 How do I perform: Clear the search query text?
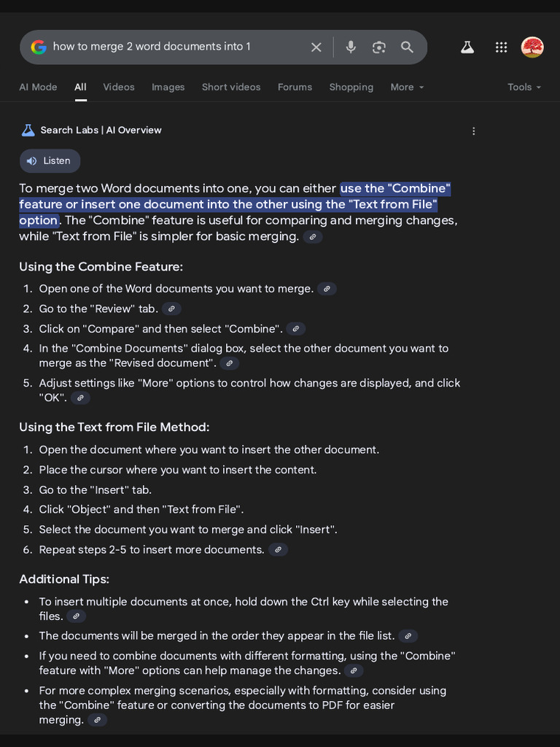point(316,47)
